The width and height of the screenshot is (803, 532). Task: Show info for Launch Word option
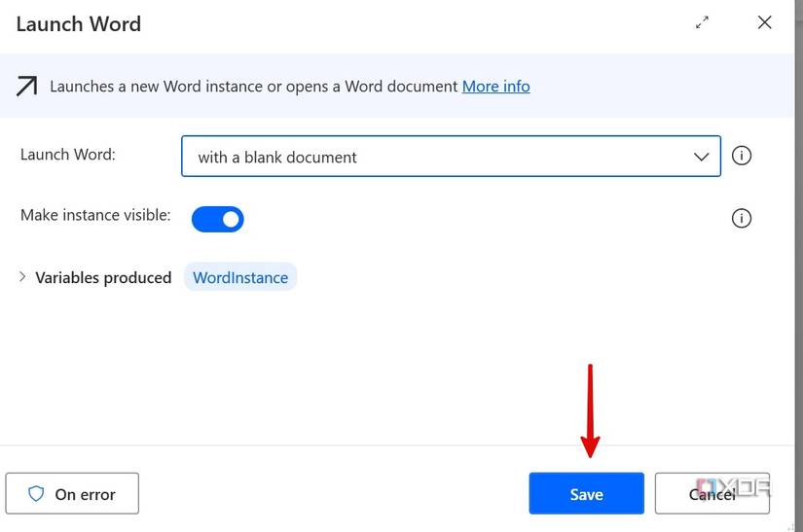[741, 156]
